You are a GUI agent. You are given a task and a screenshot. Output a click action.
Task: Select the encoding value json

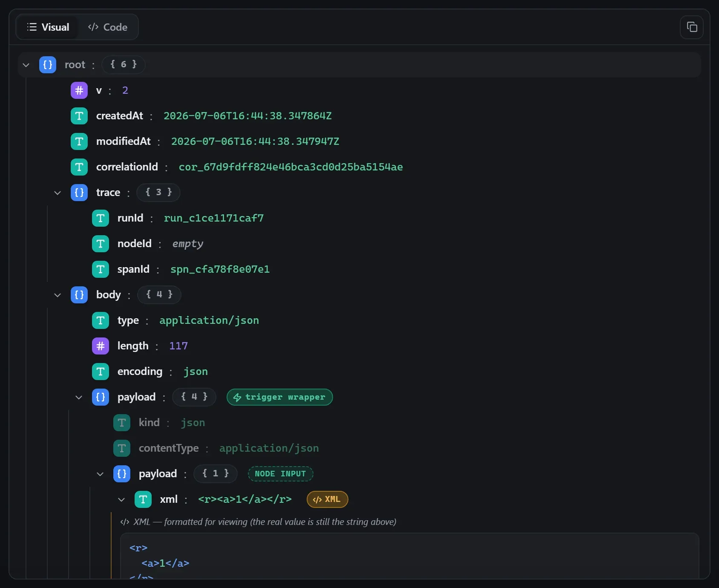(x=196, y=372)
